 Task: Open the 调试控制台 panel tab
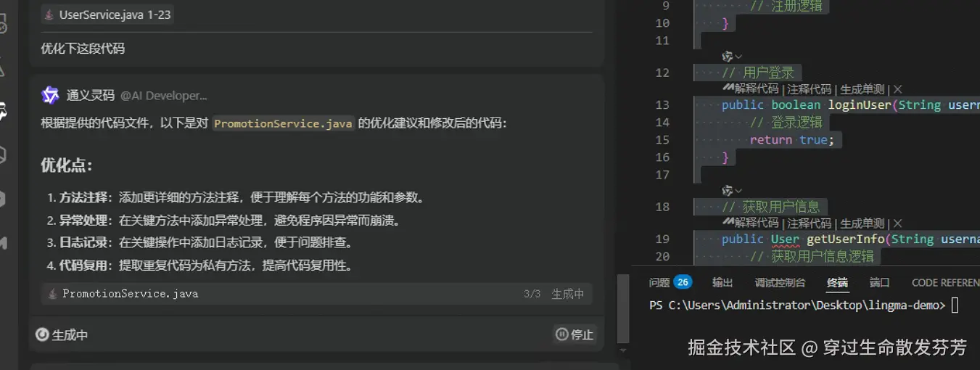pos(780,282)
